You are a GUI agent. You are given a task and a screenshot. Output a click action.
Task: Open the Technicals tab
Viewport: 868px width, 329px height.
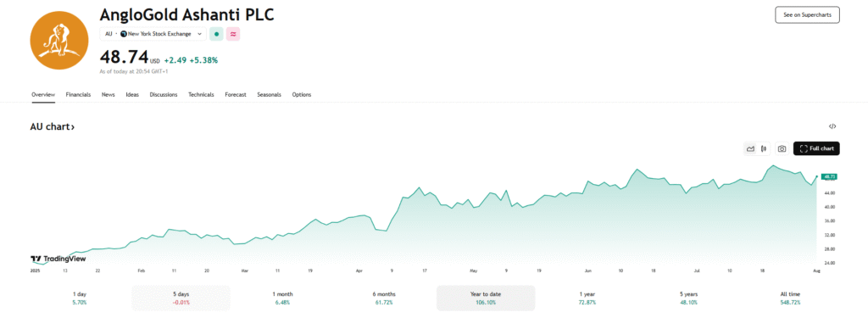pos(201,95)
